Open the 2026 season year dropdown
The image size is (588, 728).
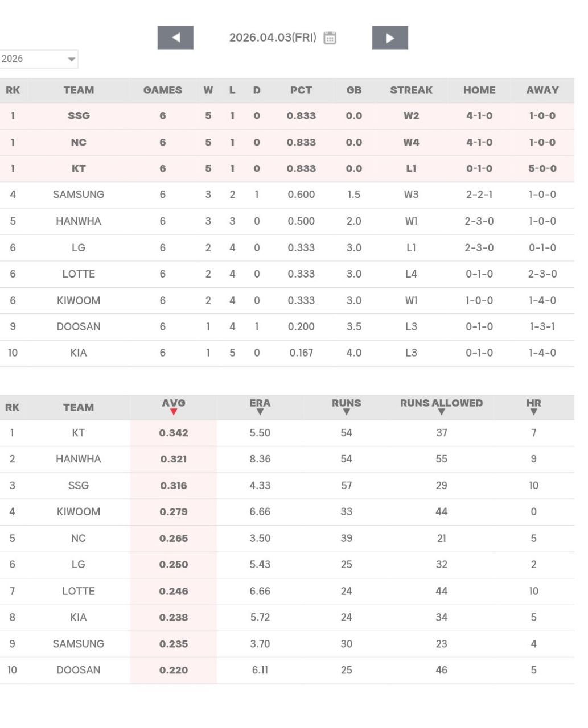click(x=39, y=59)
